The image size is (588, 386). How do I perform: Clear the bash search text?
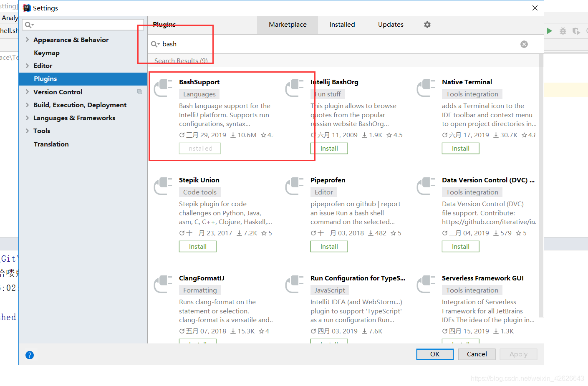point(524,44)
